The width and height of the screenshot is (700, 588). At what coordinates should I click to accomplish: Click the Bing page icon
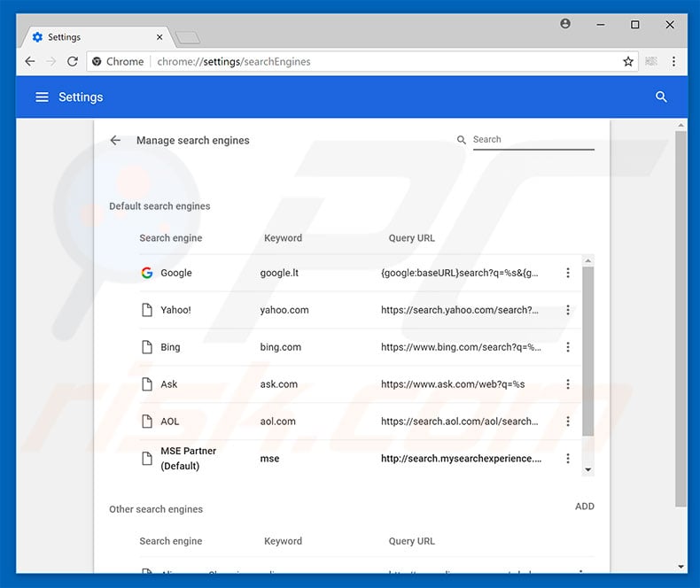(x=147, y=346)
